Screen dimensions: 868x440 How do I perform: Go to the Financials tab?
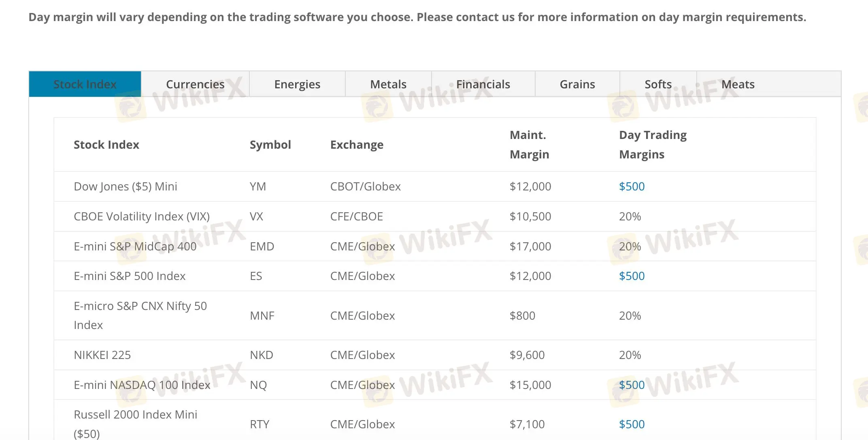pyautogui.click(x=483, y=84)
